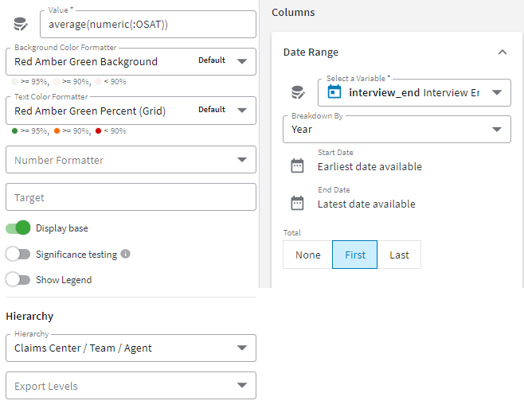Click the database icon beside Select a Variable
The height and width of the screenshot is (420, 524).
pyautogui.click(x=298, y=92)
